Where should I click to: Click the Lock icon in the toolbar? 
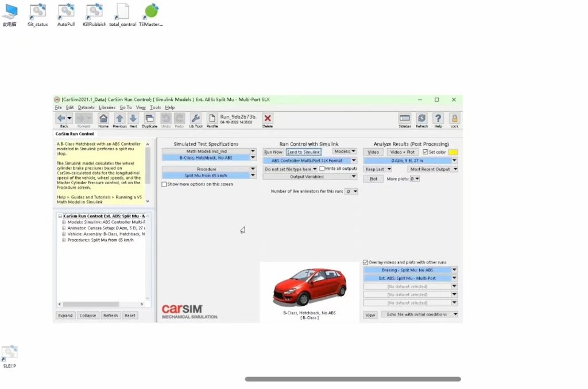point(454,118)
